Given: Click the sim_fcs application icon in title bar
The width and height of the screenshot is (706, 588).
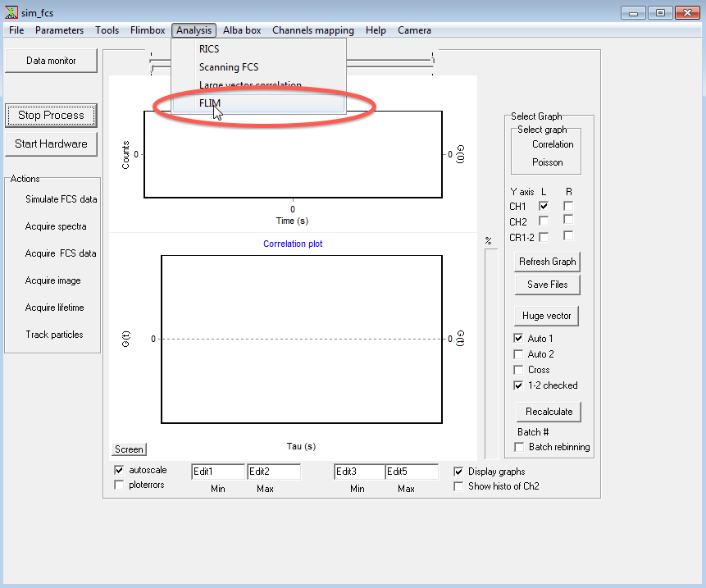Looking at the screenshot, I should coord(11,12).
